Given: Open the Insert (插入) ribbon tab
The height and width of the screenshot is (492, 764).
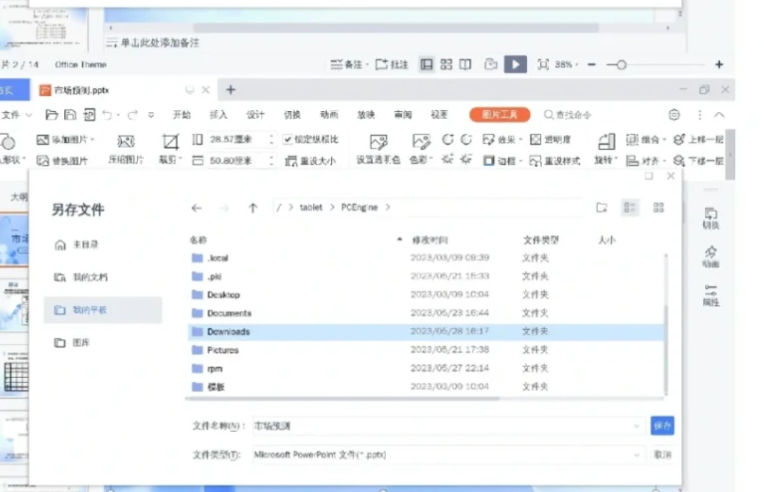Looking at the screenshot, I should point(218,115).
